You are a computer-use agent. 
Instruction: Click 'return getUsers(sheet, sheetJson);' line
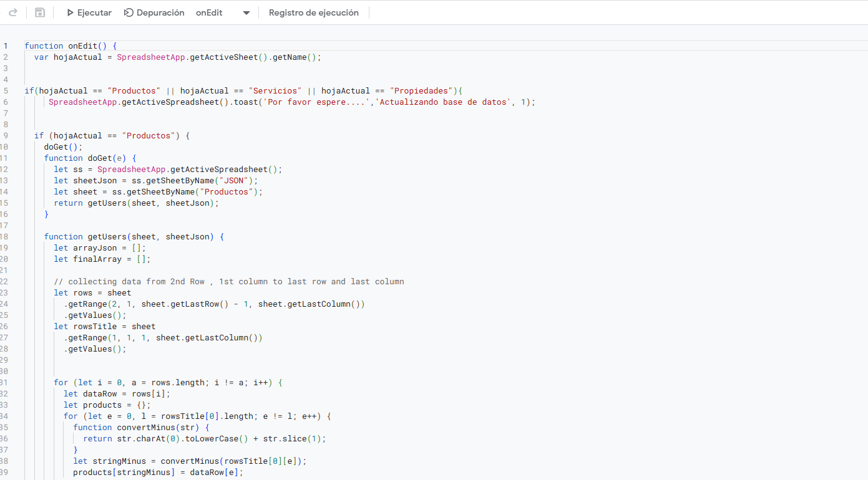[x=137, y=203]
